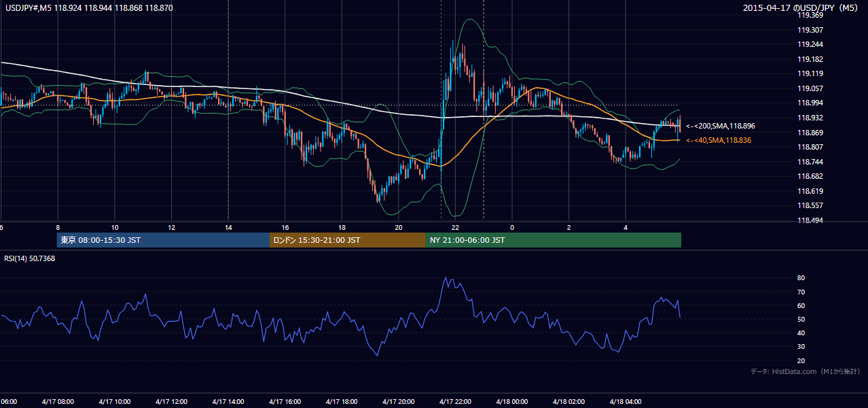This screenshot has width=868, height=408.
Task: Click RSI scale value 80
Action: click(801, 278)
